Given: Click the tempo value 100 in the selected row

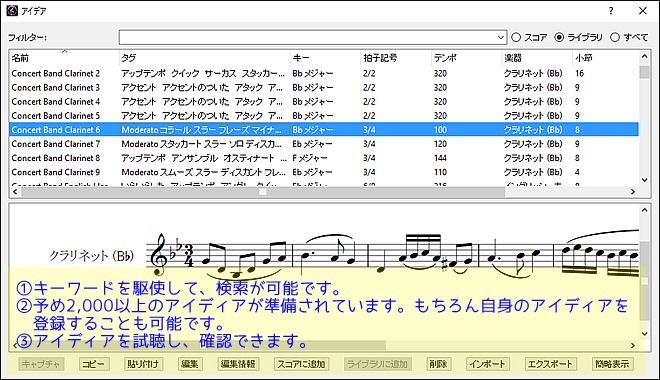Looking at the screenshot, I should [440, 130].
